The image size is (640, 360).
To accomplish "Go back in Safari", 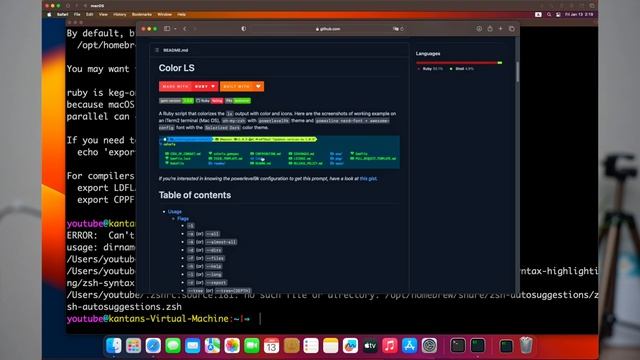I will (185, 29).
